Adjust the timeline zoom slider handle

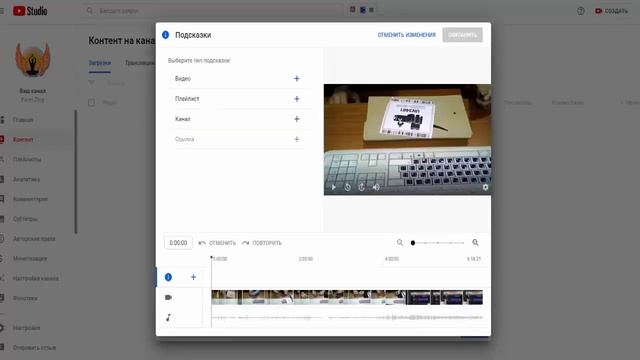coord(413,243)
